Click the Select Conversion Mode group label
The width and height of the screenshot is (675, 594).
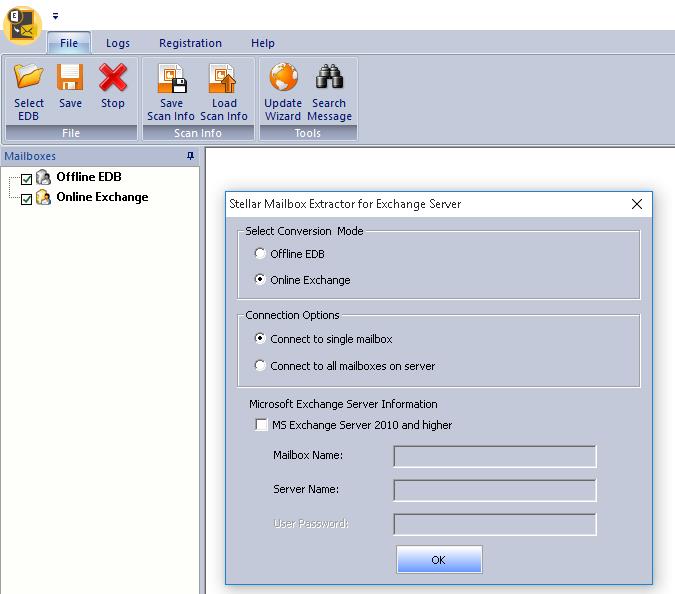(x=304, y=231)
